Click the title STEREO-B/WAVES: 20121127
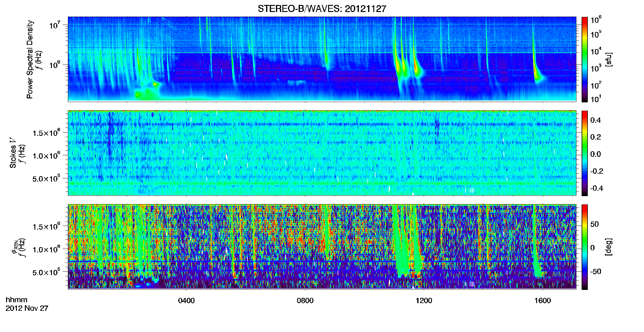 click(x=322, y=9)
